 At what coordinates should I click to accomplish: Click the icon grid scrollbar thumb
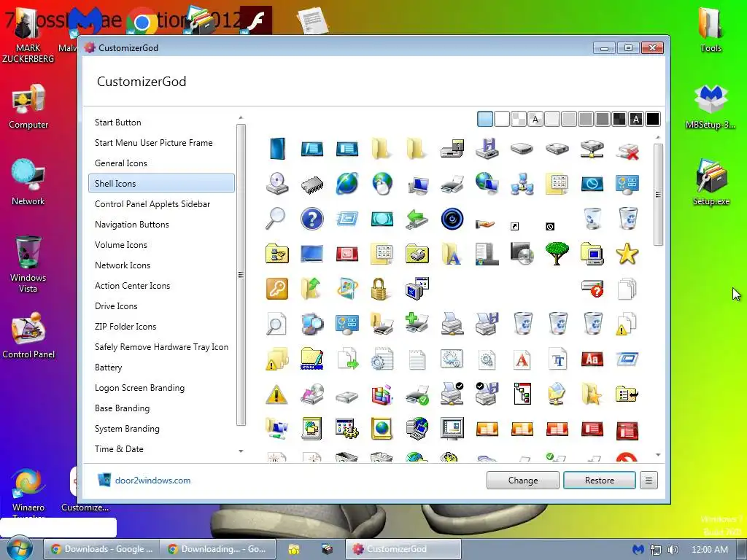click(658, 195)
